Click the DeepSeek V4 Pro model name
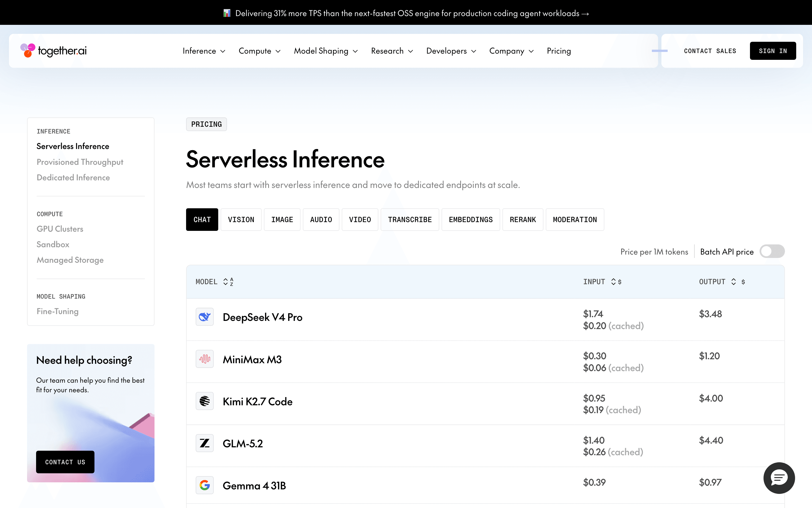Viewport: 812px width, 508px height. click(x=262, y=317)
